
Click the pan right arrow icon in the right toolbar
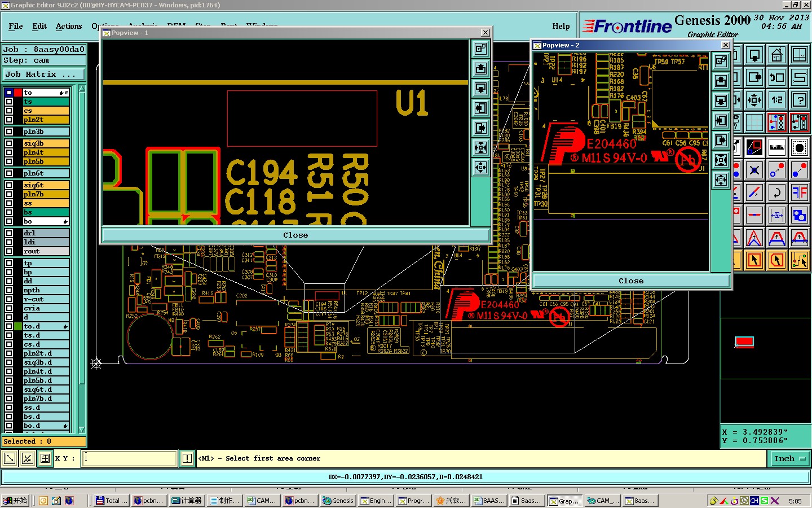coord(754,77)
